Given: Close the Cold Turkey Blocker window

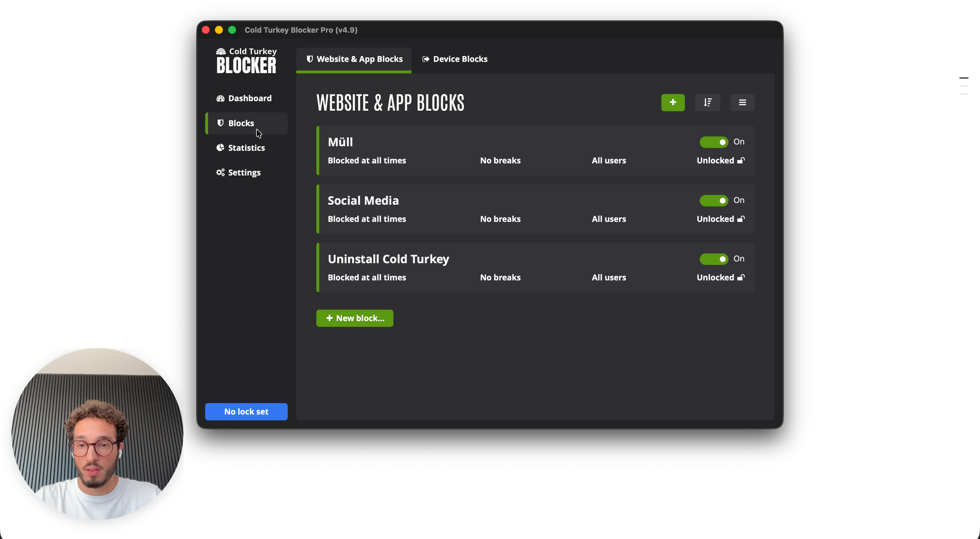Looking at the screenshot, I should [x=206, y=30].
